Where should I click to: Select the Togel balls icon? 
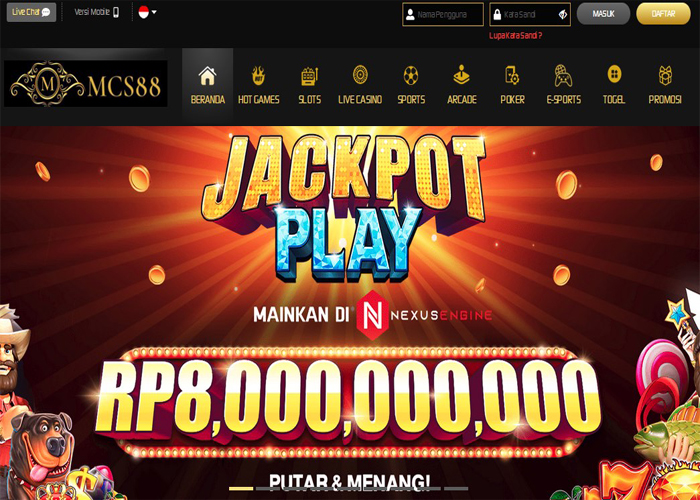coord(614,74)
